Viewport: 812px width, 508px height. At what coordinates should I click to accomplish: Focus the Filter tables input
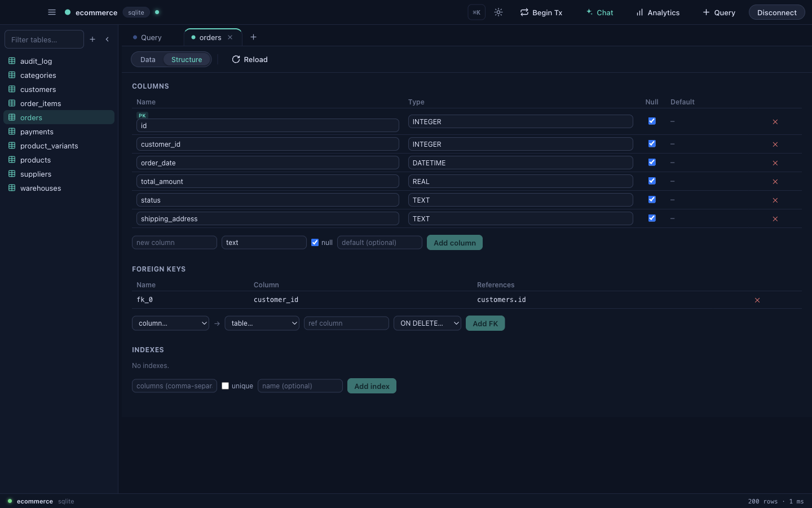click(44, 40)
